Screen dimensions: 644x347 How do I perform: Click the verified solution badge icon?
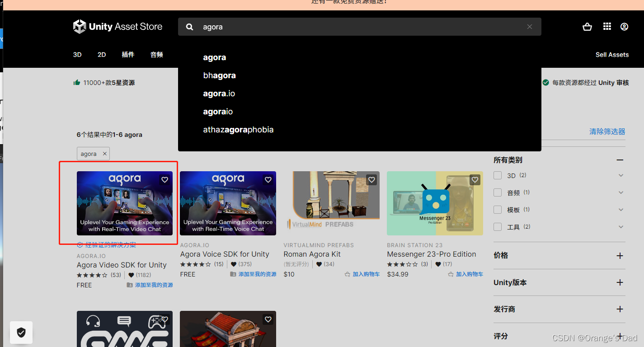[x=80, y=245]
